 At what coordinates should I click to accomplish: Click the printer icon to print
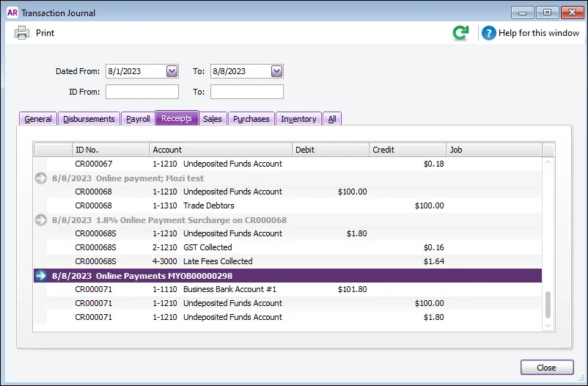[x=22, y=33]
